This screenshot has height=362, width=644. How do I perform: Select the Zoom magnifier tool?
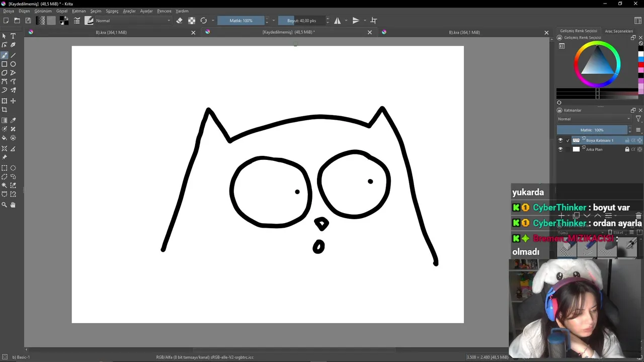point(5,205)
